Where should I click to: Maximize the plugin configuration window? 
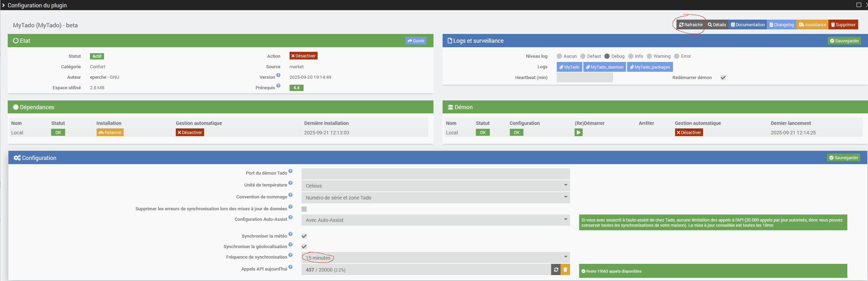(859, 5)
